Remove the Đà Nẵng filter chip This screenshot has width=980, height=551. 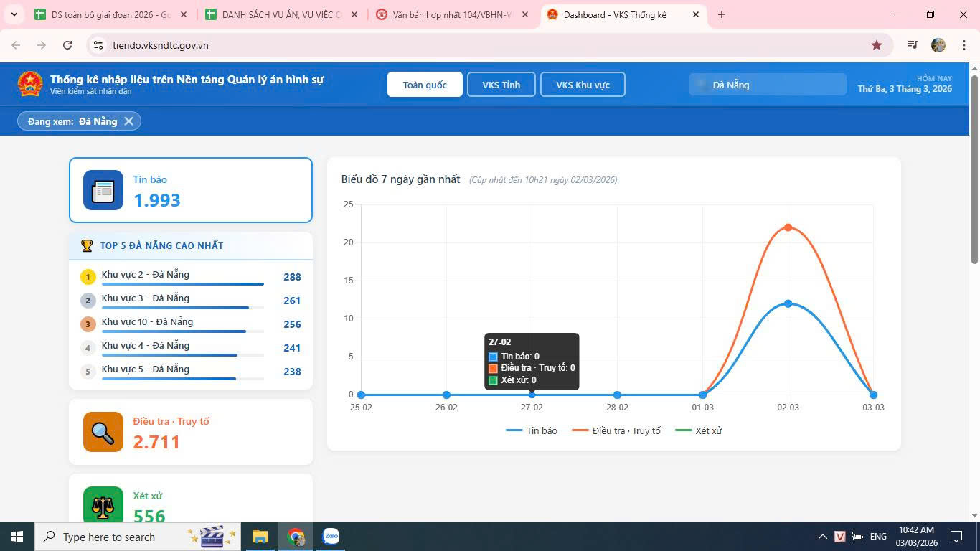pos(129,121)
